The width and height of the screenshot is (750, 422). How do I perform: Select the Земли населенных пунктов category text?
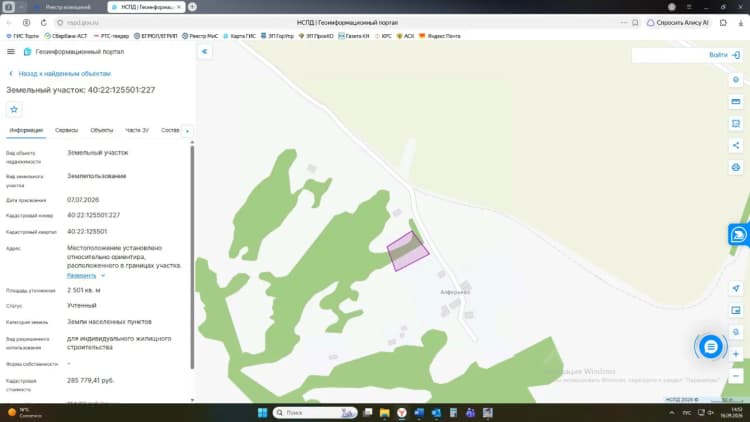[110, 322]
